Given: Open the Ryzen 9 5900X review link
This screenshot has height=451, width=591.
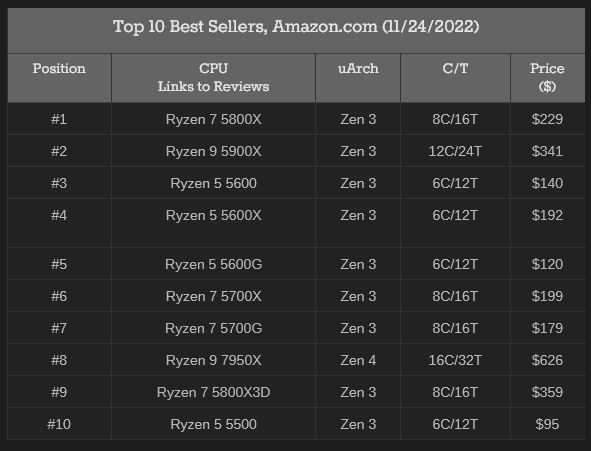Looking at the screenshot, I should pyautogui.click(x=213, y=151).
